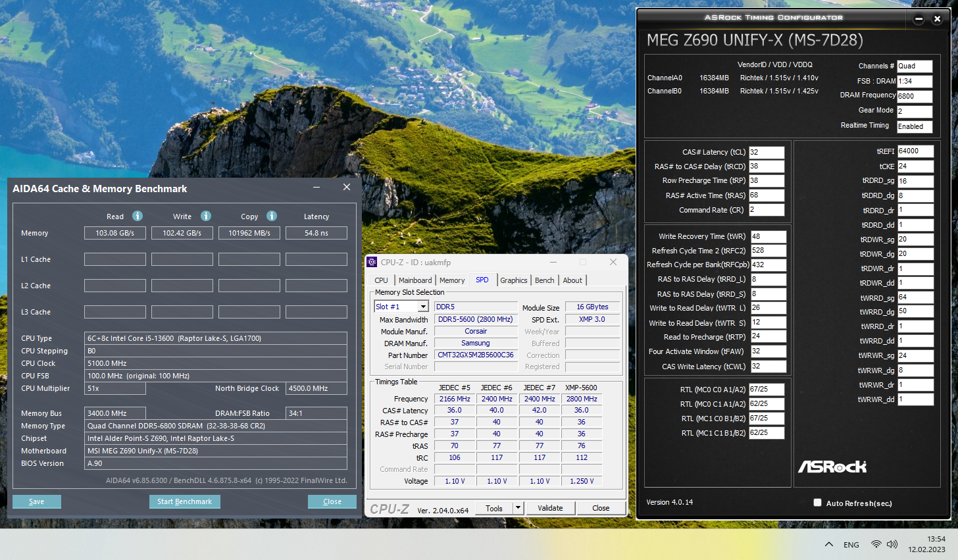
Task: Open the volume speaker tray icon
Action: click(x=892, y=544)
